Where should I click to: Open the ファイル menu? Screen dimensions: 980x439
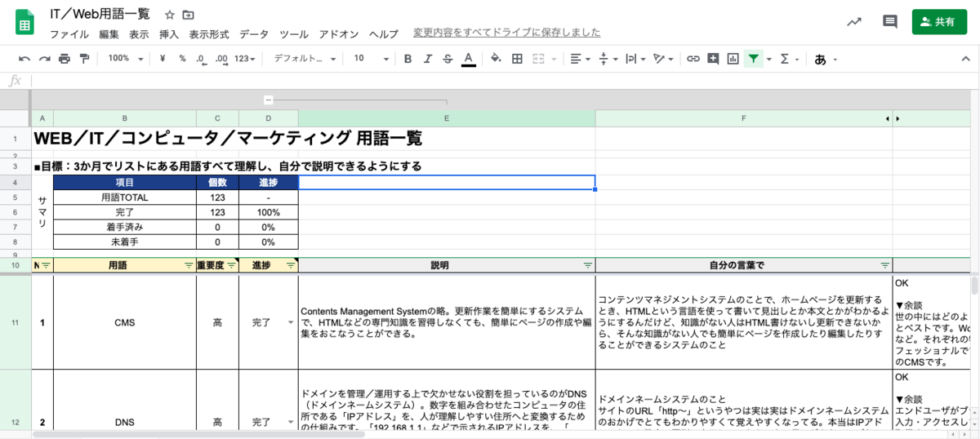(69, 34)
